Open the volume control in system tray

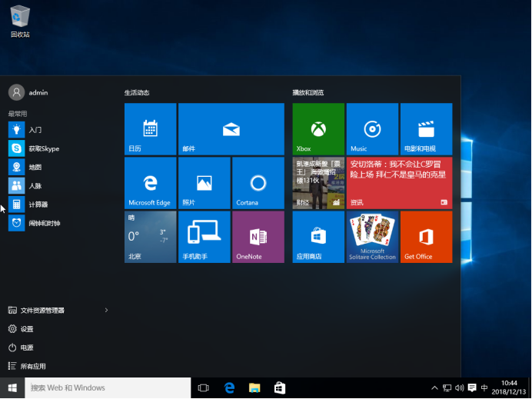[459, 388]
